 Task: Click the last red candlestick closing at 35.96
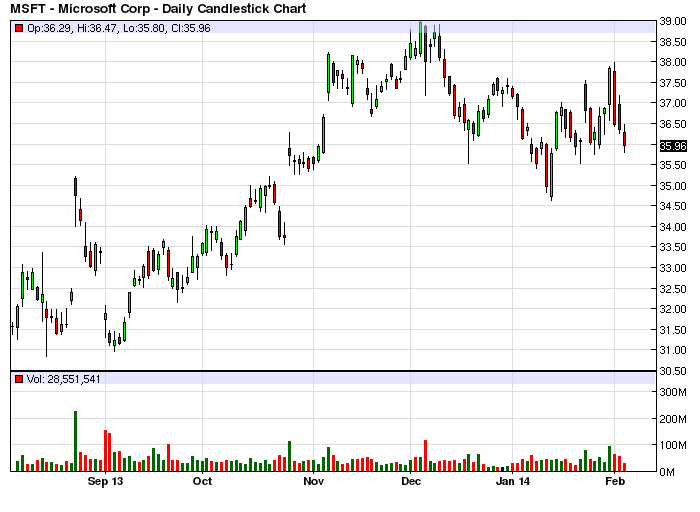625,138
